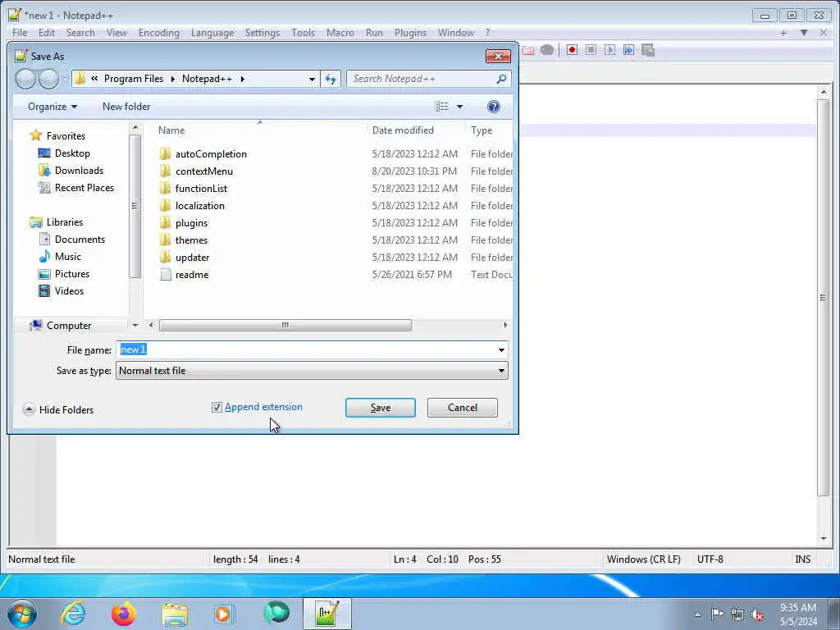This screenshot has height=630, width=840.
Task: Open Windows Explorer from taskbar
Action: 175,614
